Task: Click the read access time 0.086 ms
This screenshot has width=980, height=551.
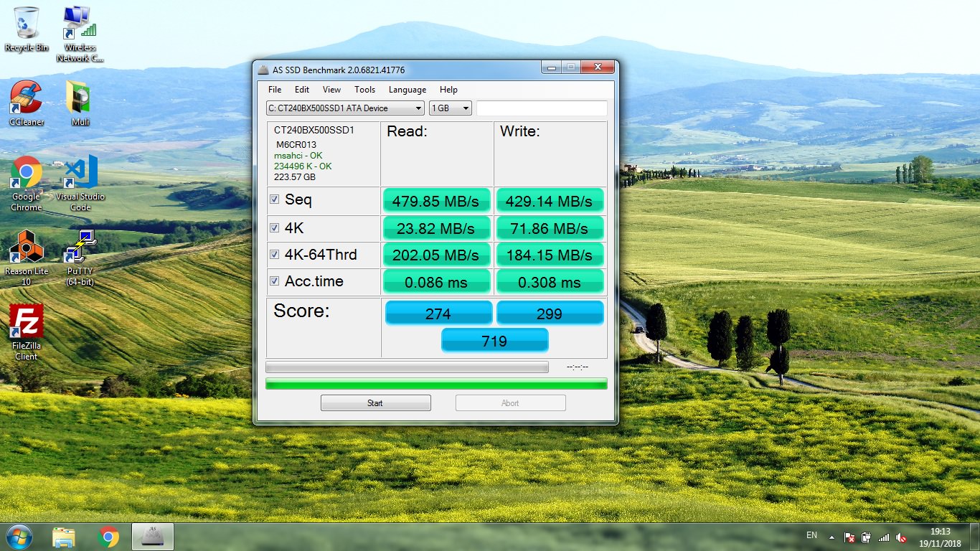Action: click(437, 282)
